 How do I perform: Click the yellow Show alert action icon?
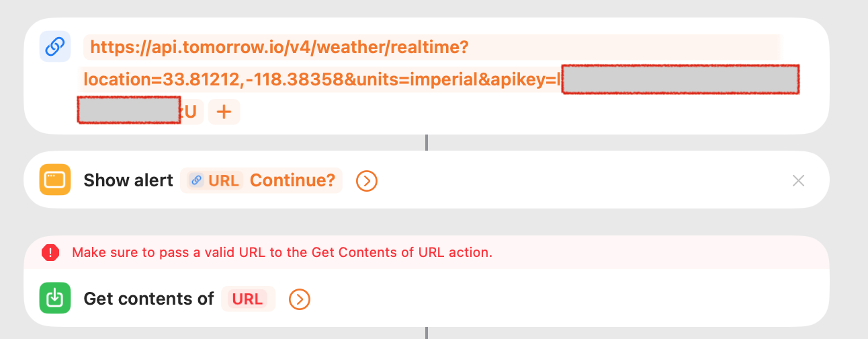[55, 180]
